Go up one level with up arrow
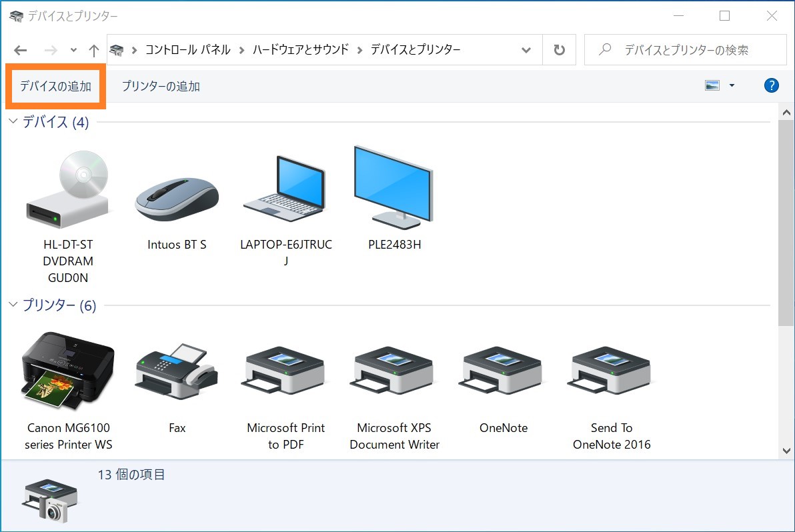Screen dimensions: 795x532 pos(94,50)
